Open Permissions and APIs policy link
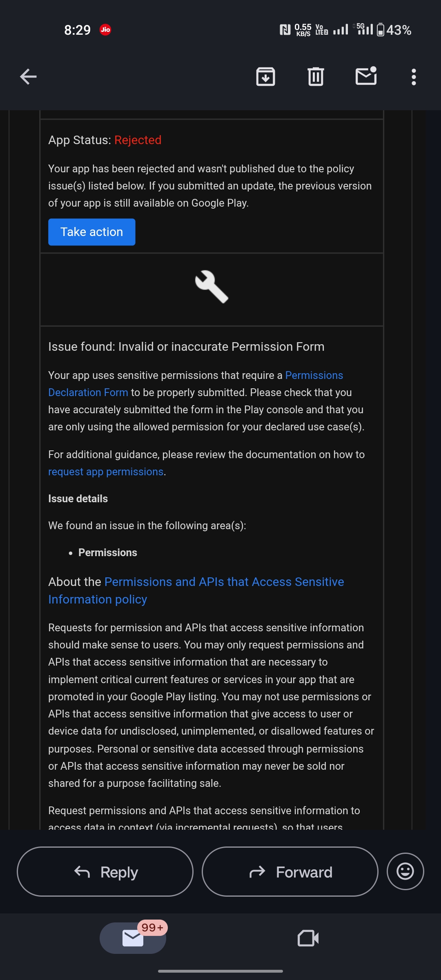Viewport: 441px width, 980px height. (224, 582)
